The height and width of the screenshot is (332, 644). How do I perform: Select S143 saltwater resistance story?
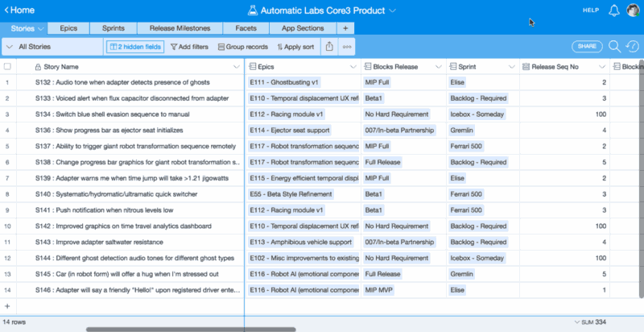[x=130, y=242]
